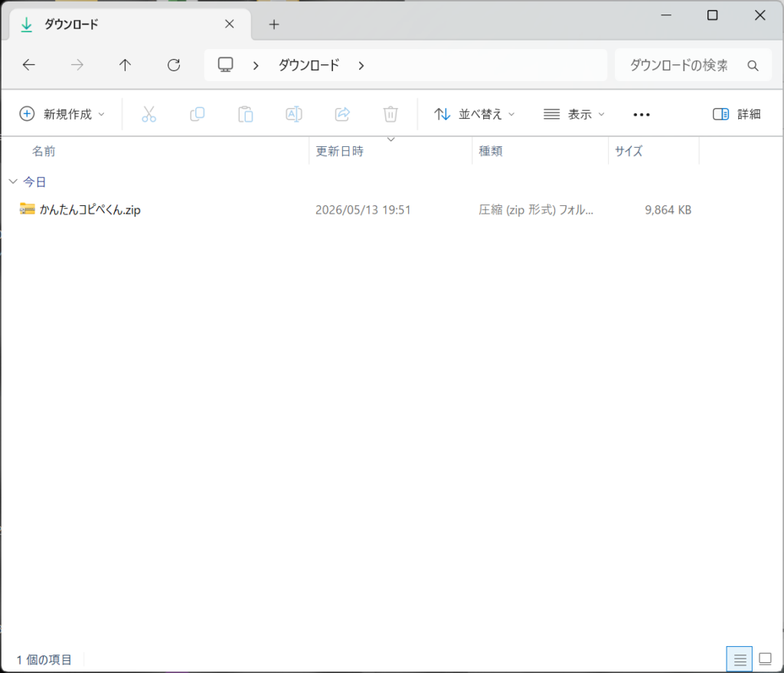Click the trash delete icon
The image size is (784, 673).
pyautogui.click(x=390, y=115)
